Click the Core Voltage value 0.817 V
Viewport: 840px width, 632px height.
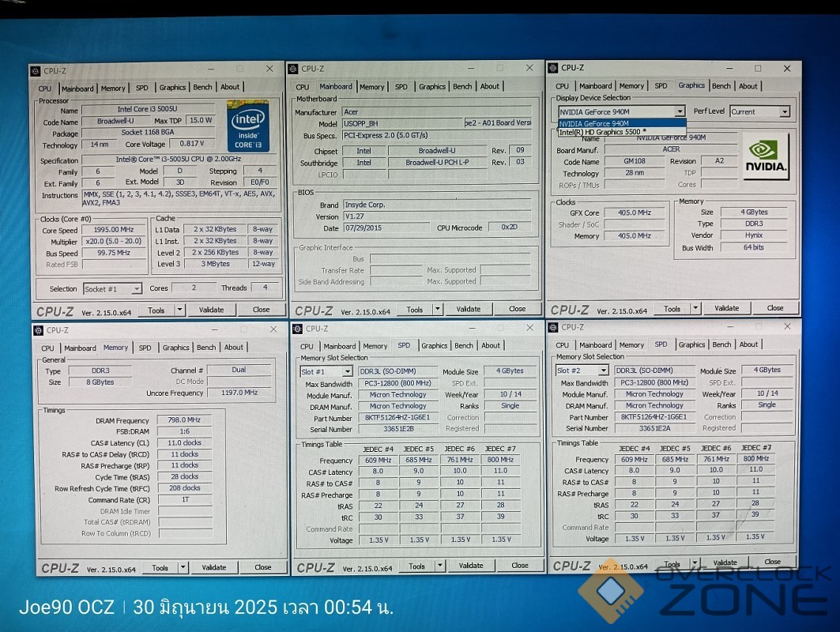point(191,143)
